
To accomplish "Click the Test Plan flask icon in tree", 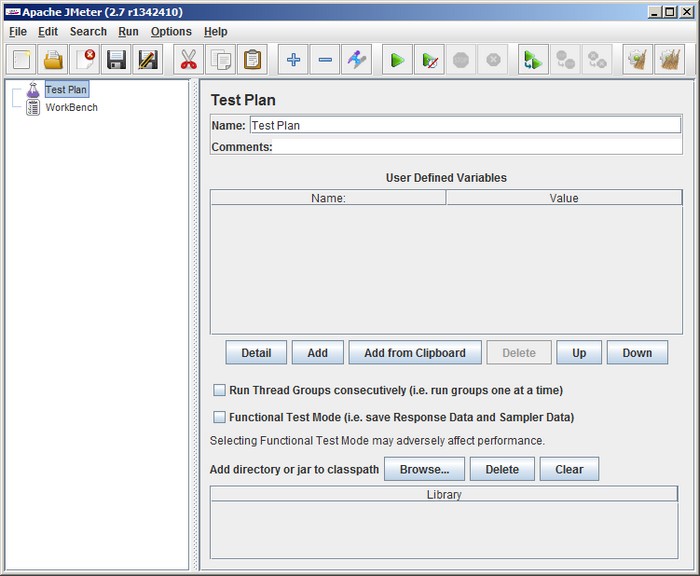I will [x=33, y=90].
